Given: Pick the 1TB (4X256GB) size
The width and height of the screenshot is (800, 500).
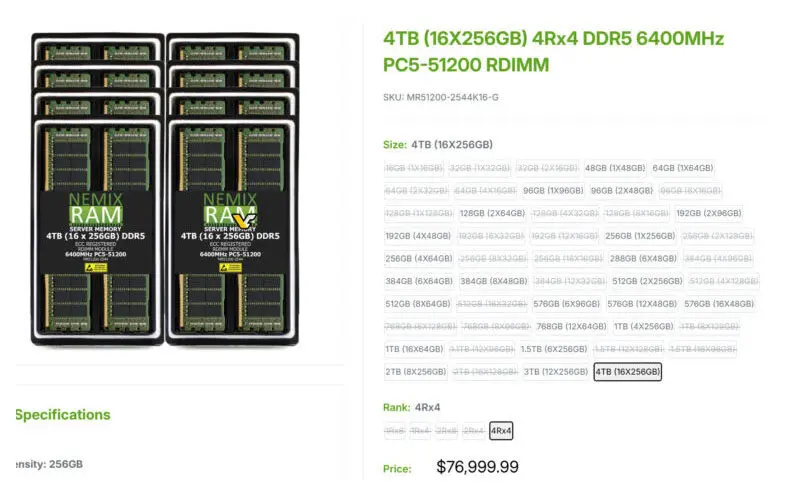Looking at the screenshot, I should 643,326.
